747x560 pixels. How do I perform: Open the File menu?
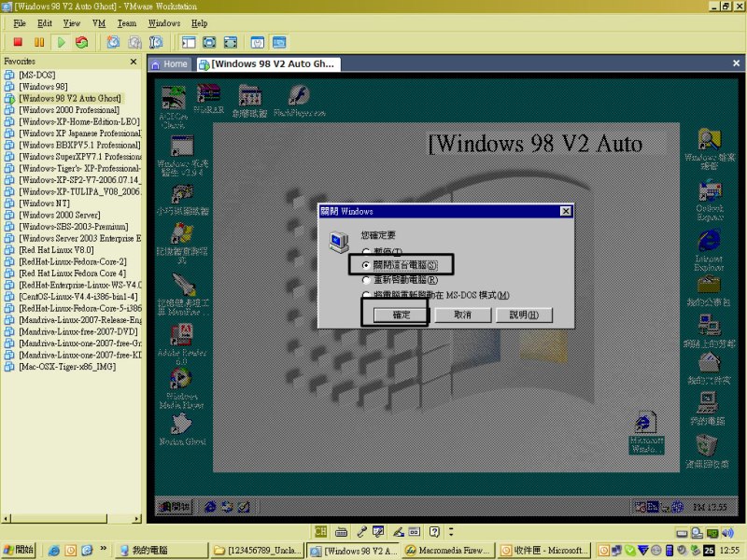coord(20,23)
